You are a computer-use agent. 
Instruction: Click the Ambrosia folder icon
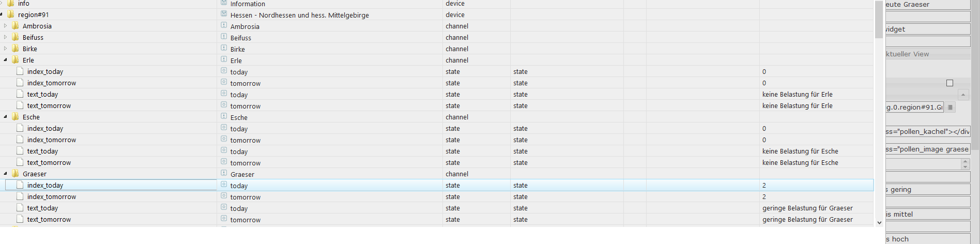coord(16,26)
